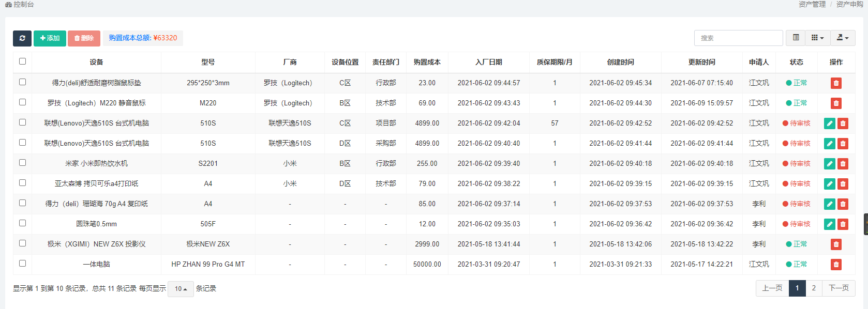Viewport: 868px width, 309px height.
Task: Tick the select-all checkbox in header
Action: pos(22,61)
